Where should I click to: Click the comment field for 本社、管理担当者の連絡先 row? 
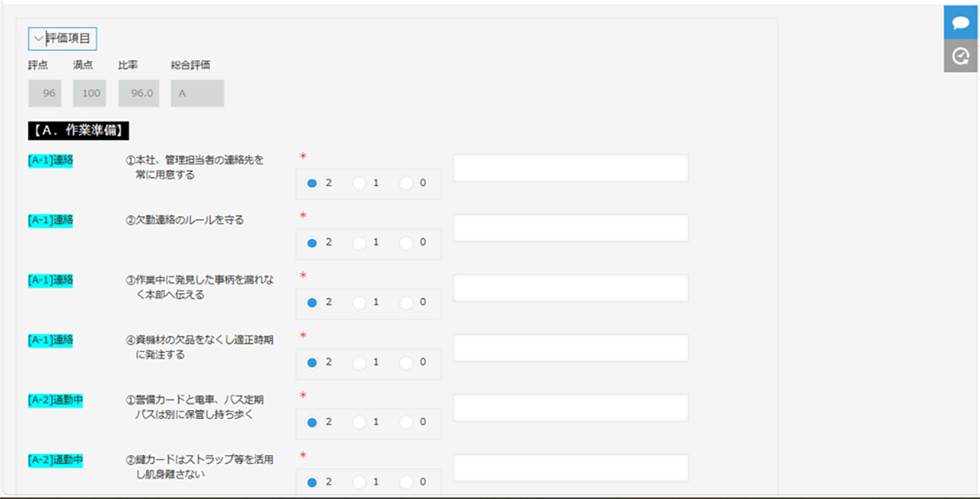571,168
